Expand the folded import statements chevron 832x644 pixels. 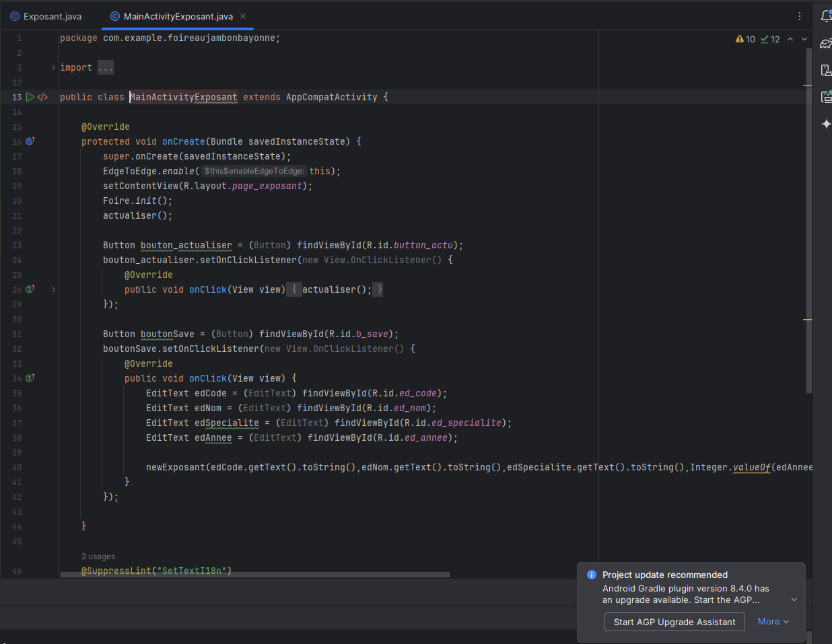(54, 67)
